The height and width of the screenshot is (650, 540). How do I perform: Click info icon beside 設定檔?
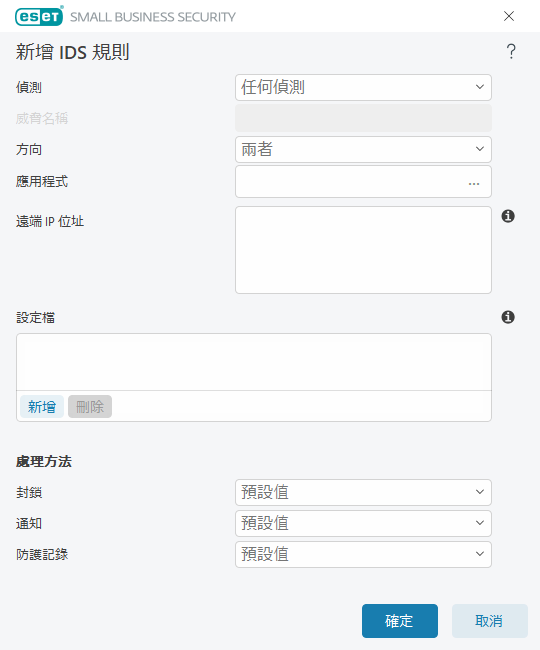click(x=508, y=317)
